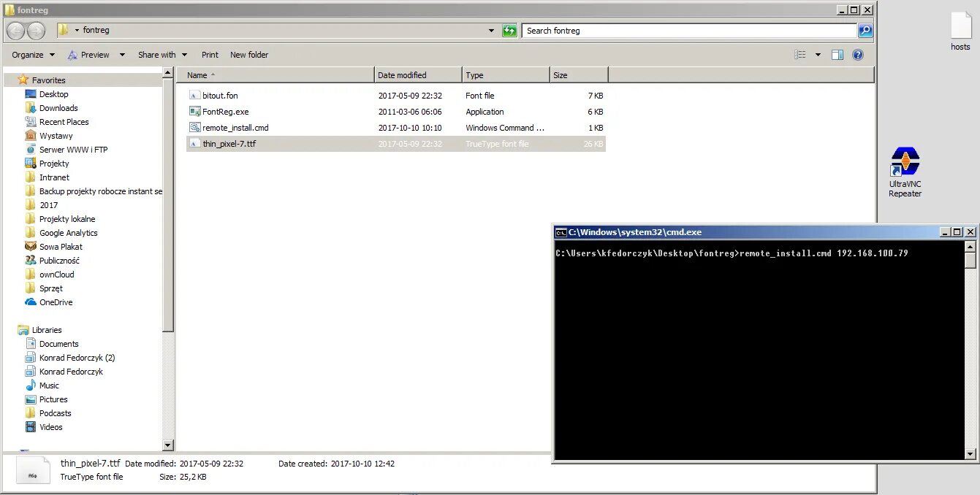Click the Print toolbar button
980x495 pixels.
coord(210,55)
